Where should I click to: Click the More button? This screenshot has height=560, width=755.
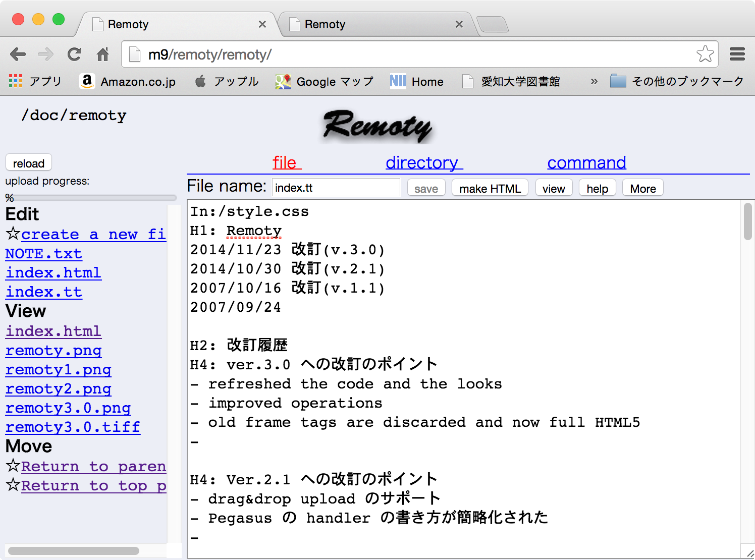[643, 188]
